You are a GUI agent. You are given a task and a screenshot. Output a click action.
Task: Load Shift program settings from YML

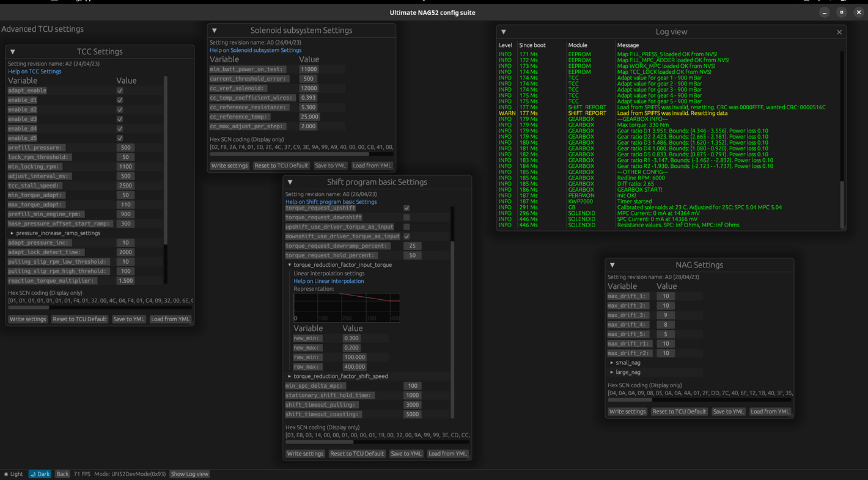click(x=447, y=454)
